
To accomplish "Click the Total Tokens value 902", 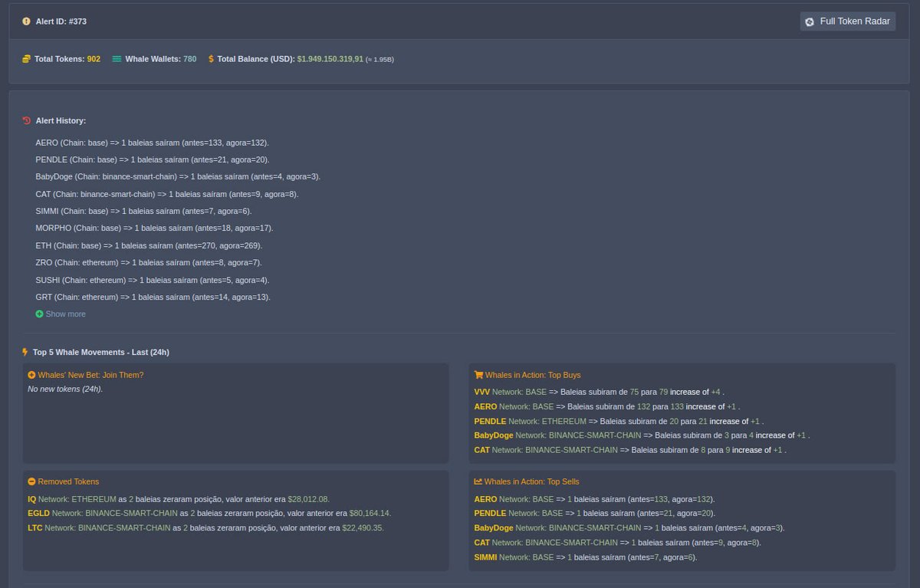I will [94, 59].
